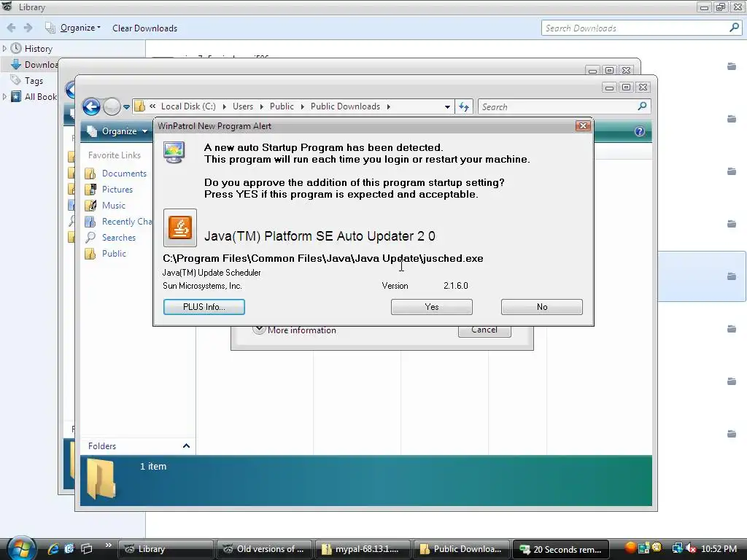This screenshot has height=560, width=747.
Task: Click the Music folder icon in Favorite Links
Action: (90, 205)
